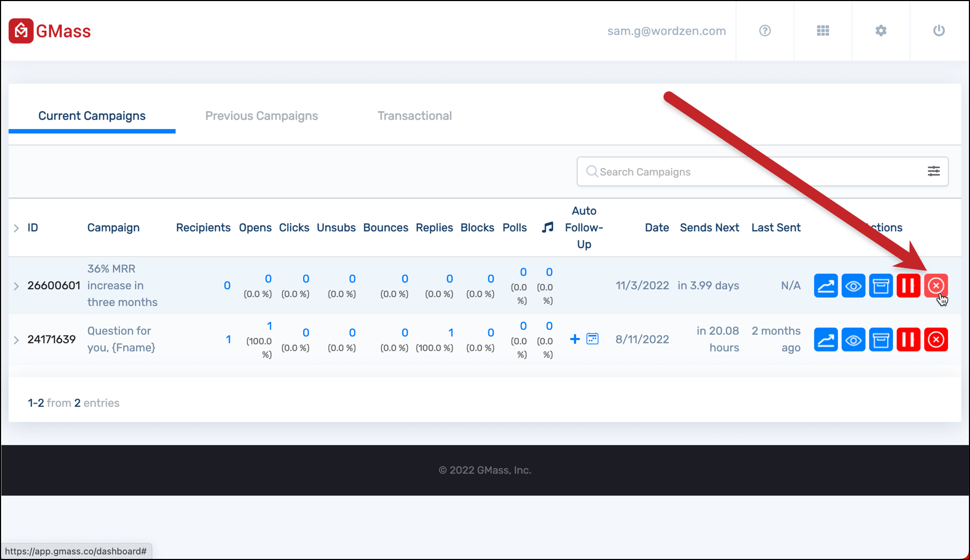Switch to Previous Campaigns tab
This screenshot has height=560, width=970.
coord(261,116)
